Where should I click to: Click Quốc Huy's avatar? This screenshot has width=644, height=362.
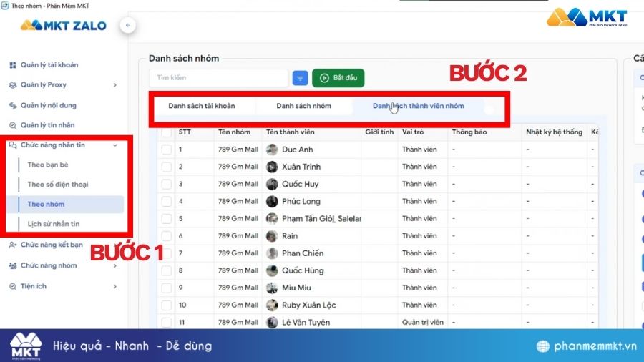(272, 184)
